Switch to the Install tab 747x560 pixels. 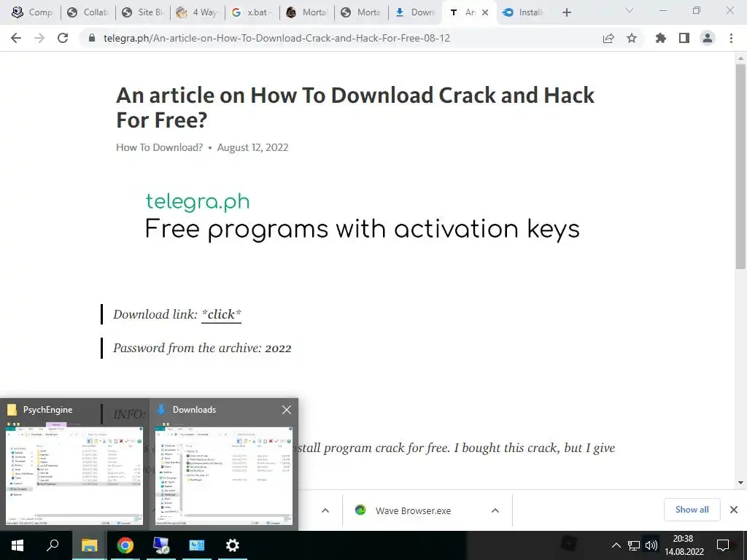(524, 12)
